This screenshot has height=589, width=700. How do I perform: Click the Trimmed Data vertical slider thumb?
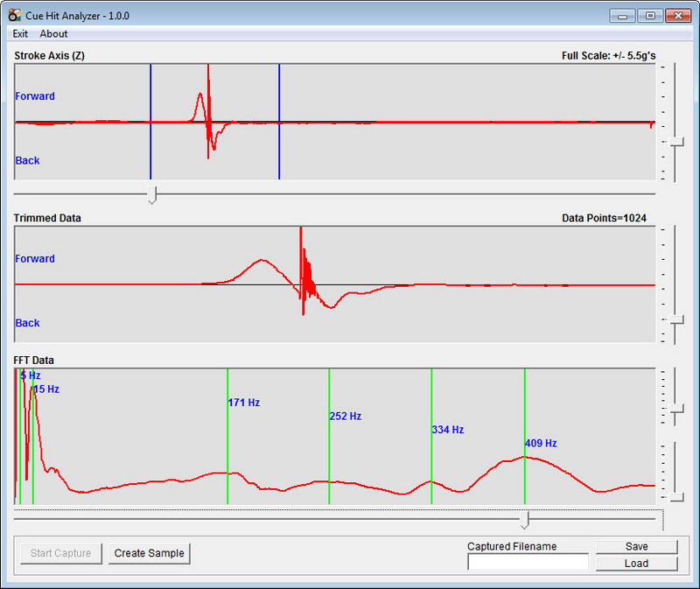pyautogui.click(x=676, y=320)
